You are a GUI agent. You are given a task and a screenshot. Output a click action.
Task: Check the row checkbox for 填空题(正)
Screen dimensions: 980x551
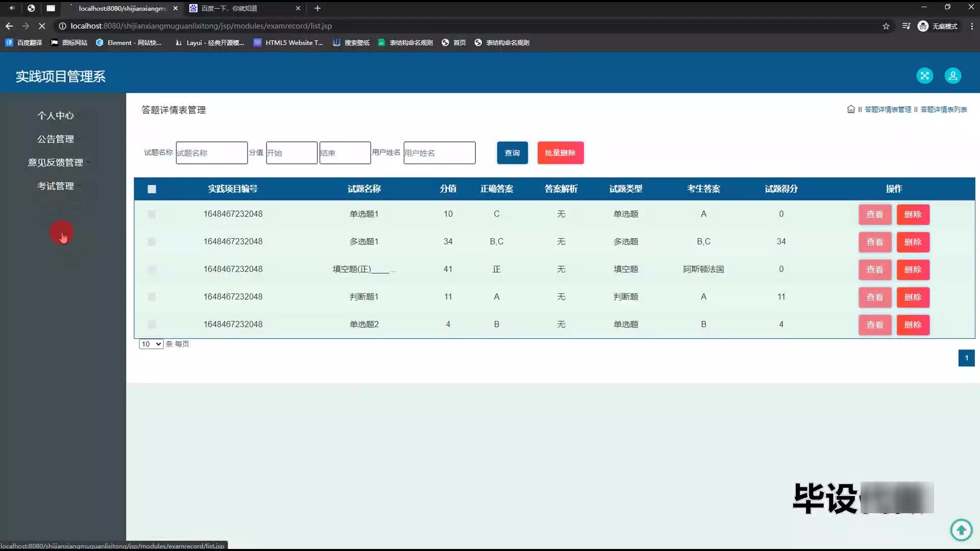(x=152, y=269)
